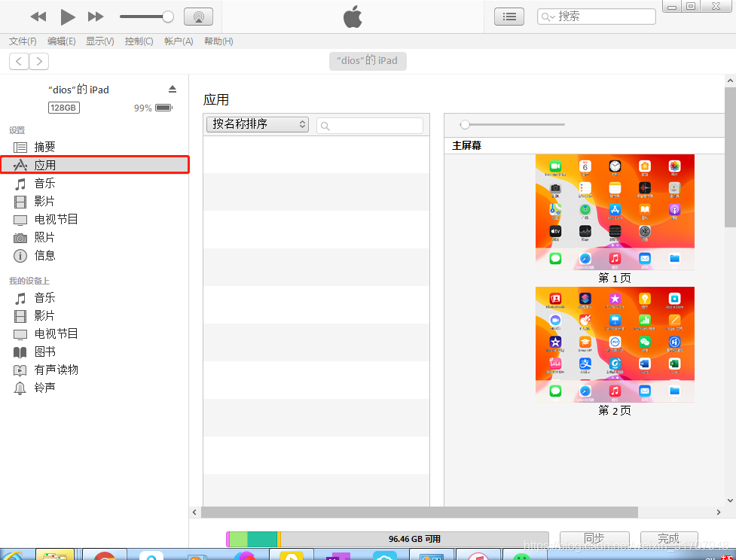Toggle the list view button
The image size is (736, 560).
pos(508,17)
